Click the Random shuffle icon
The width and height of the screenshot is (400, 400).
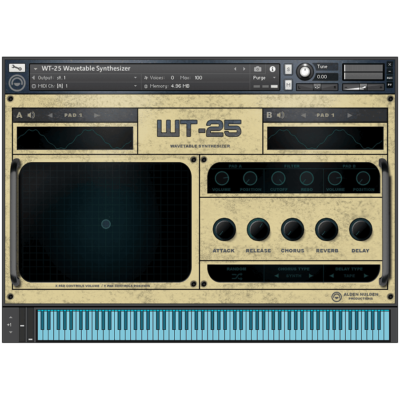[x=237, y=276]
